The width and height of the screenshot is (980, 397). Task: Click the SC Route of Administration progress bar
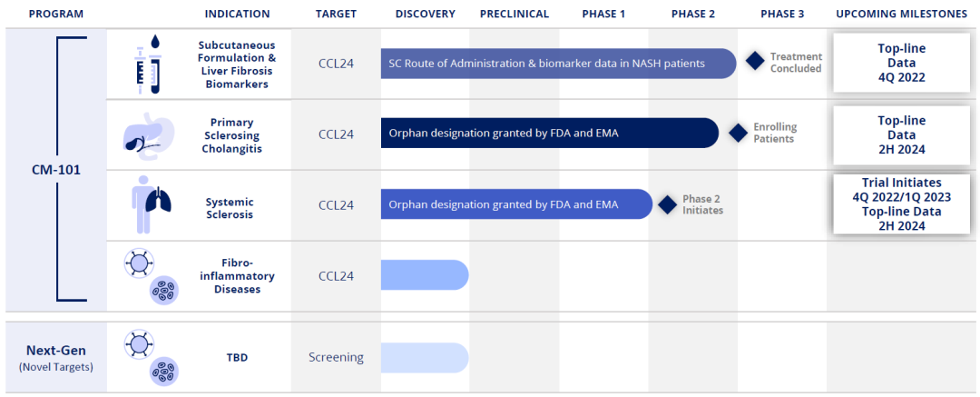tap(557, 64)
